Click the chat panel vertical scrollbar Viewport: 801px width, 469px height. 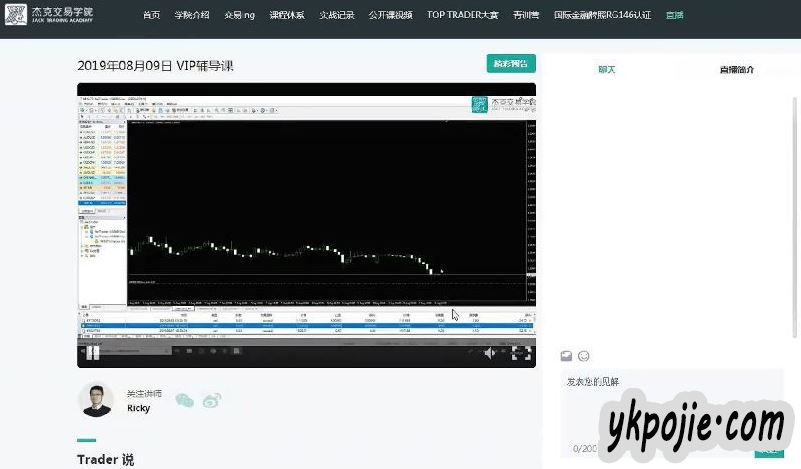click(796, 200)
